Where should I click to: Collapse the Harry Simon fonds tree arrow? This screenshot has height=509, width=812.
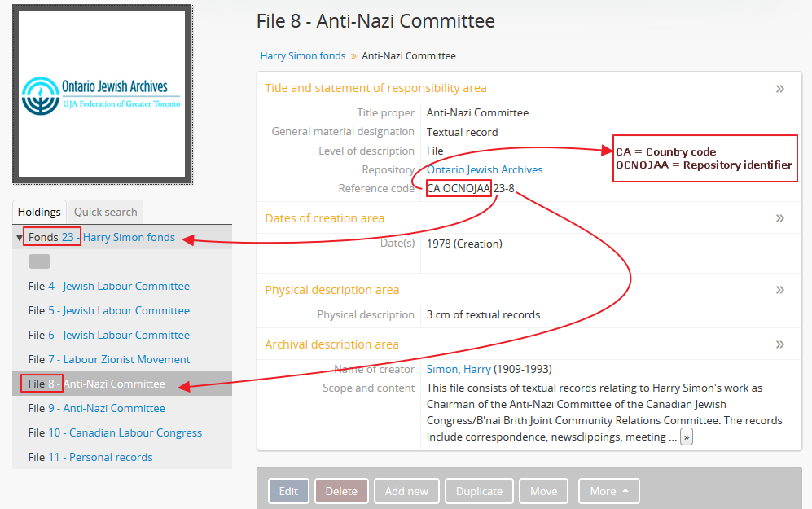pos(20,238)
